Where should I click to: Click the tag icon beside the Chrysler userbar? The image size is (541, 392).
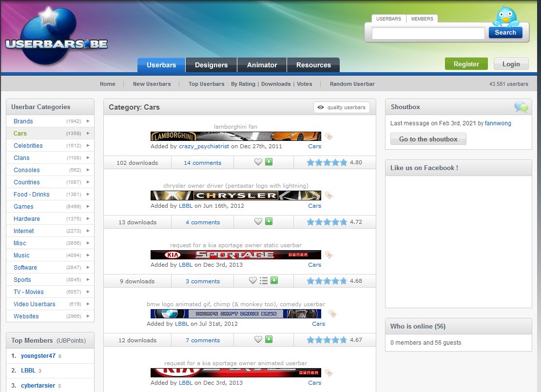point(329,196)
